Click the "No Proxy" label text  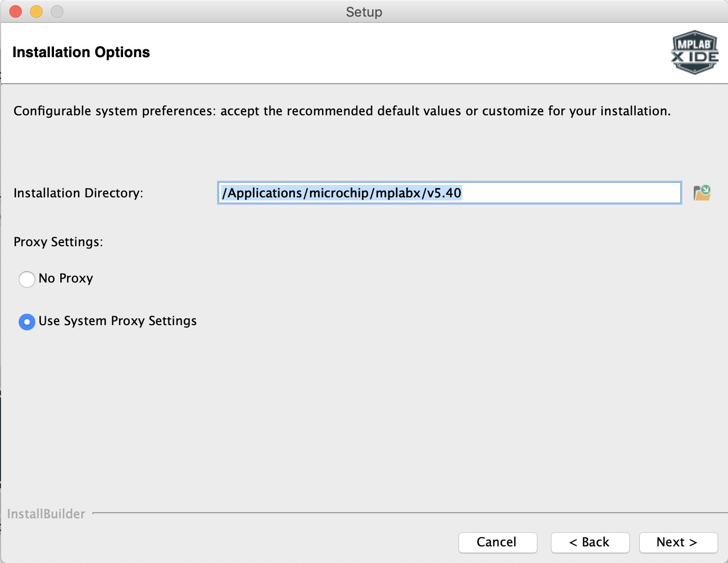point(66,278)
